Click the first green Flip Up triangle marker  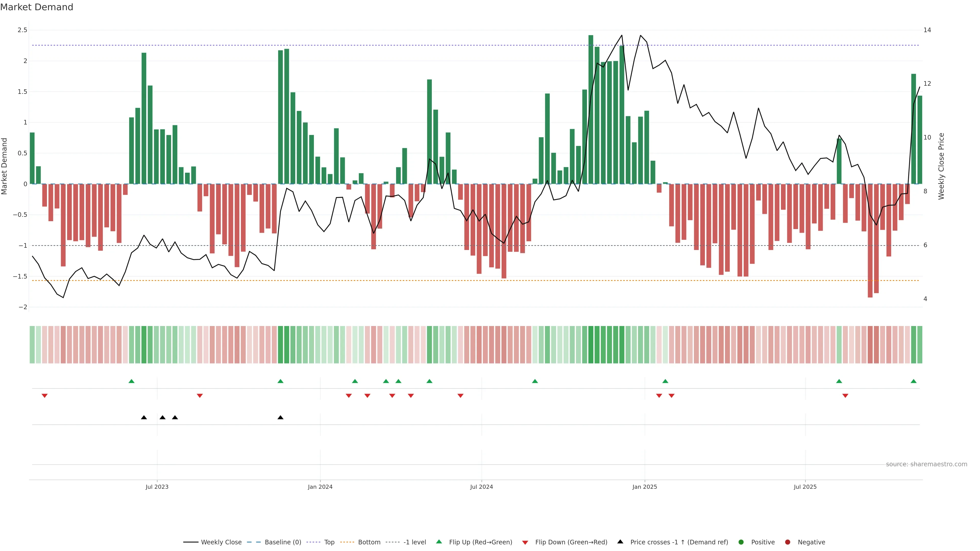[131, 381]
